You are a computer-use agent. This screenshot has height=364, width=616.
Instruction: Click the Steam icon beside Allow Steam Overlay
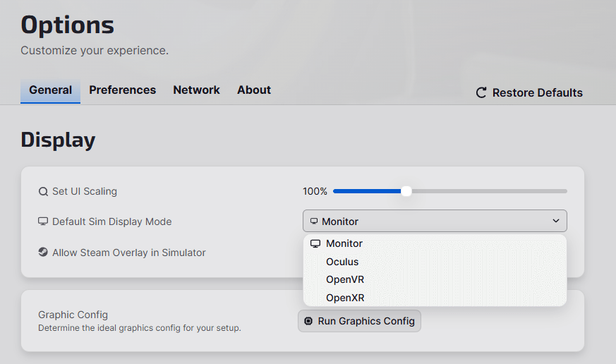pos(43,253)
